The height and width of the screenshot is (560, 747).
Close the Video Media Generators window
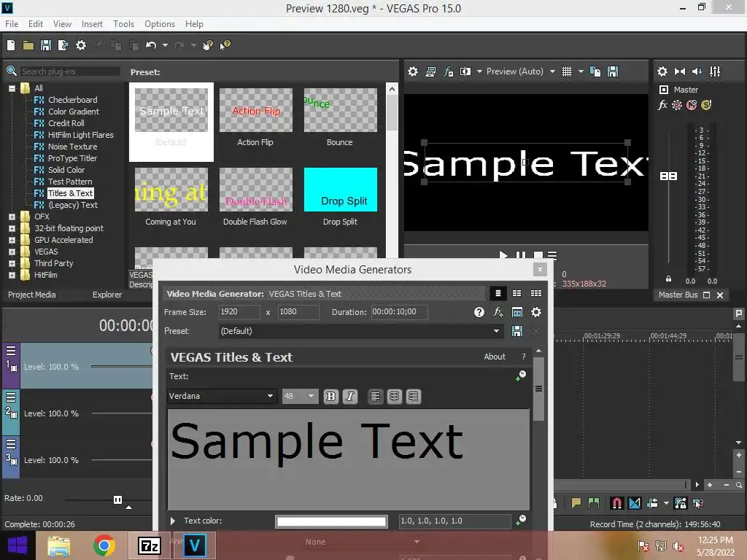coord(540,270)
